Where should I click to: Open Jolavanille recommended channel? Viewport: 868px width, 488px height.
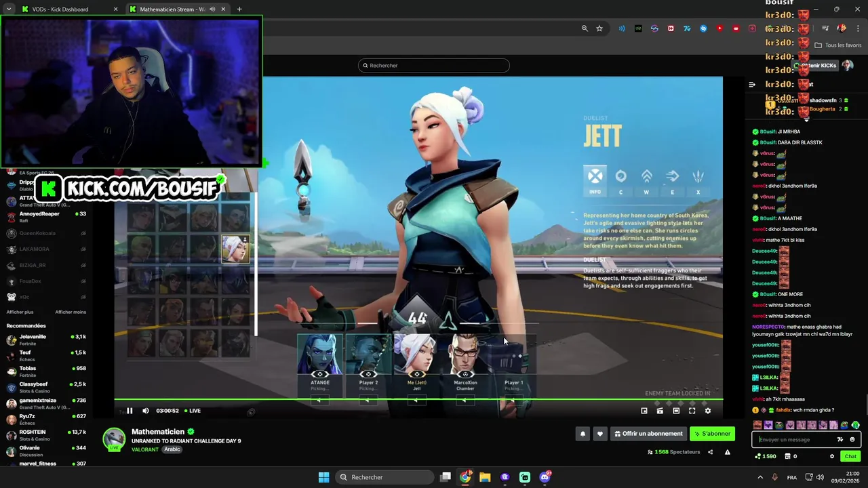pyautogui.click(x=46, y=340)
